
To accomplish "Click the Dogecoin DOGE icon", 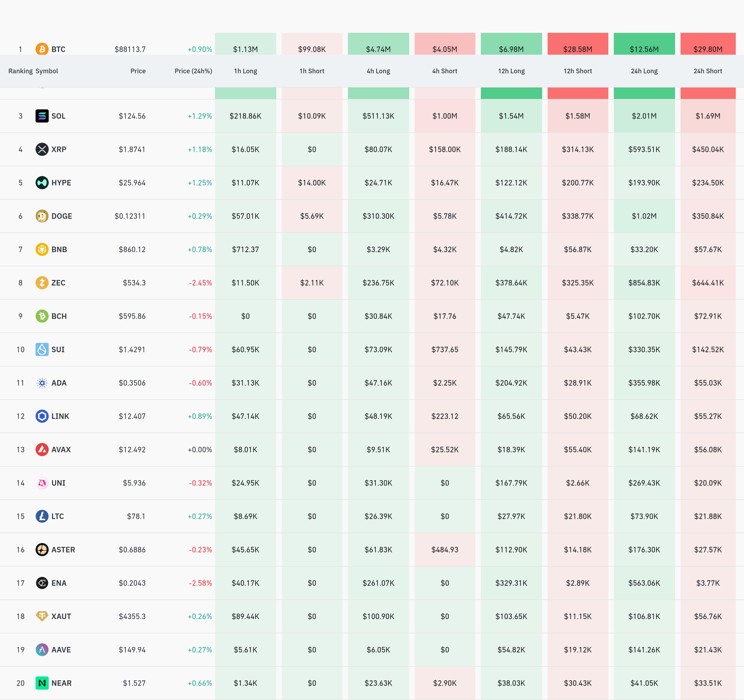I will 42,216.
